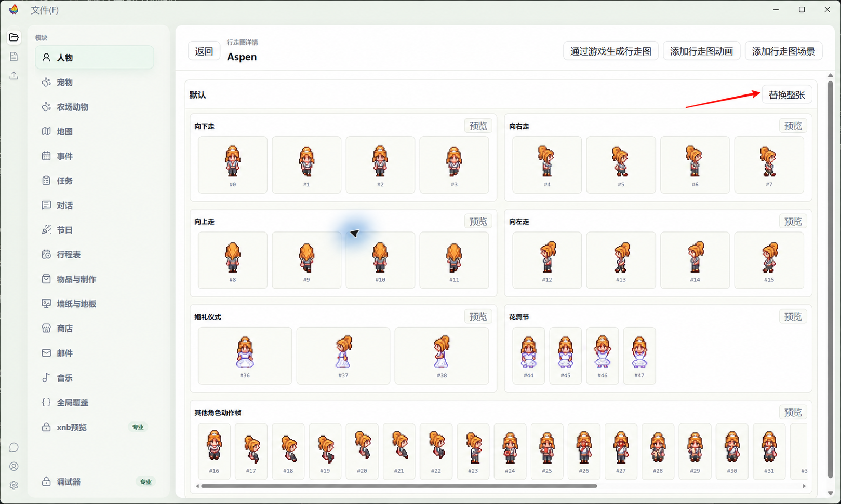Open the 物品与制作 module
Screen dimensions: 841x504
(95, 279)
